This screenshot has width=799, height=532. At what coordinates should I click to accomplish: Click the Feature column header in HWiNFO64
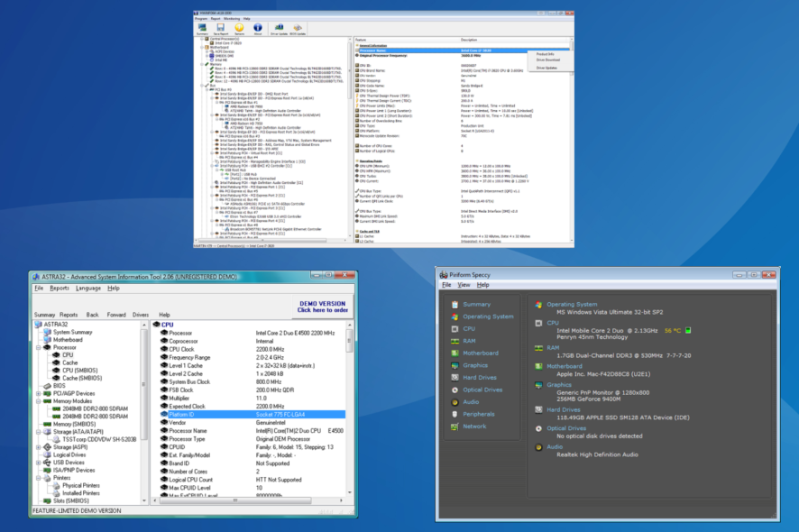click(361, 40)
